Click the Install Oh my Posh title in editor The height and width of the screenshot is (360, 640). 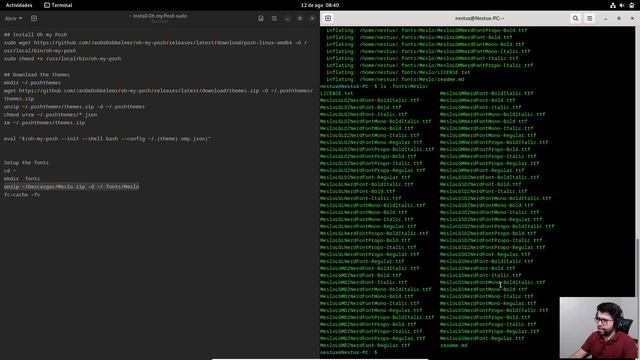[x=159, y=16]
